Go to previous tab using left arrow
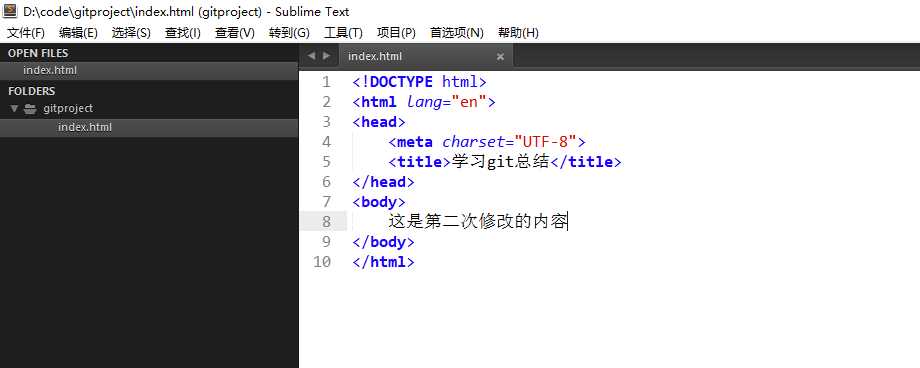920x368 pixels. pos(312,56)
